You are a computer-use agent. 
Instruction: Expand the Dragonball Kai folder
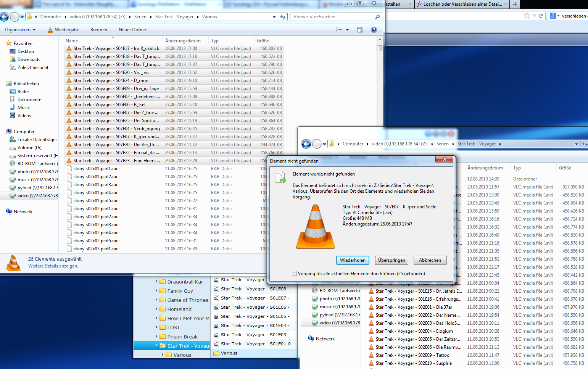(156, 282)
